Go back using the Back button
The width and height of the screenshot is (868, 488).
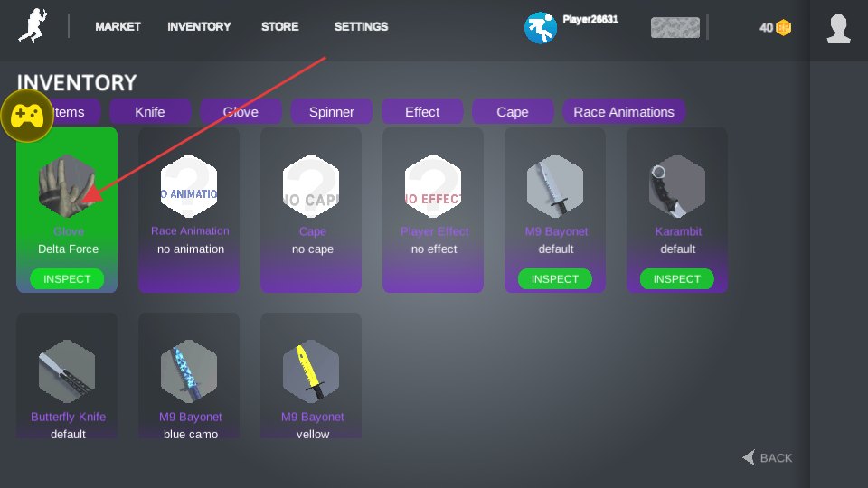(767, 458)
